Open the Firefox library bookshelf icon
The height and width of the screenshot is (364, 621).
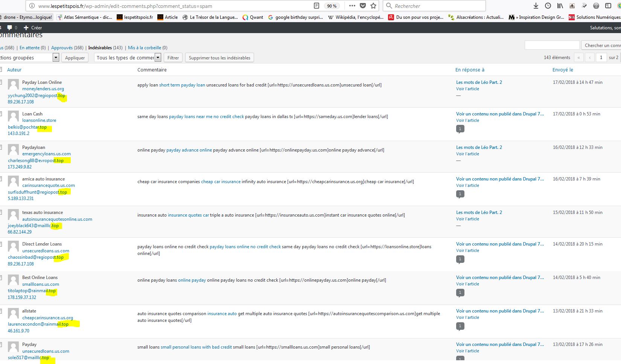(560, 6)
